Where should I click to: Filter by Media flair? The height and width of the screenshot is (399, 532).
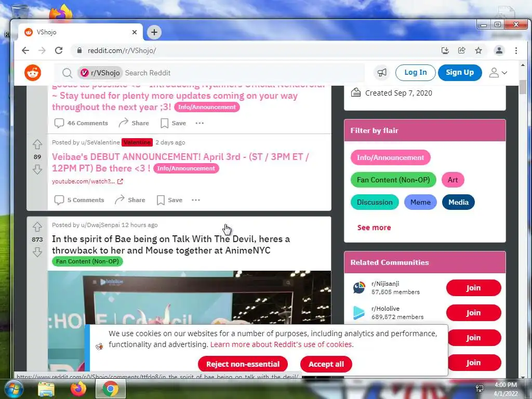point(458,202)
